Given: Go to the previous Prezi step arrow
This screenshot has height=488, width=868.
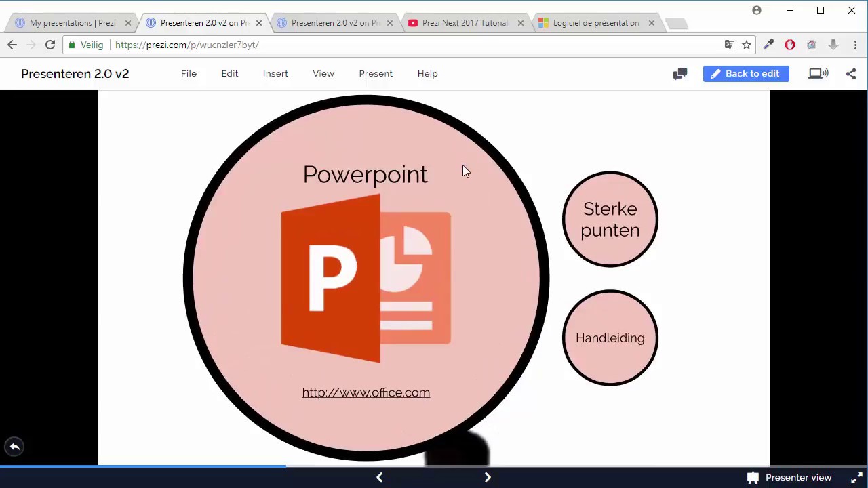Looking at the screenshot, I should click(x=380, y=478).
